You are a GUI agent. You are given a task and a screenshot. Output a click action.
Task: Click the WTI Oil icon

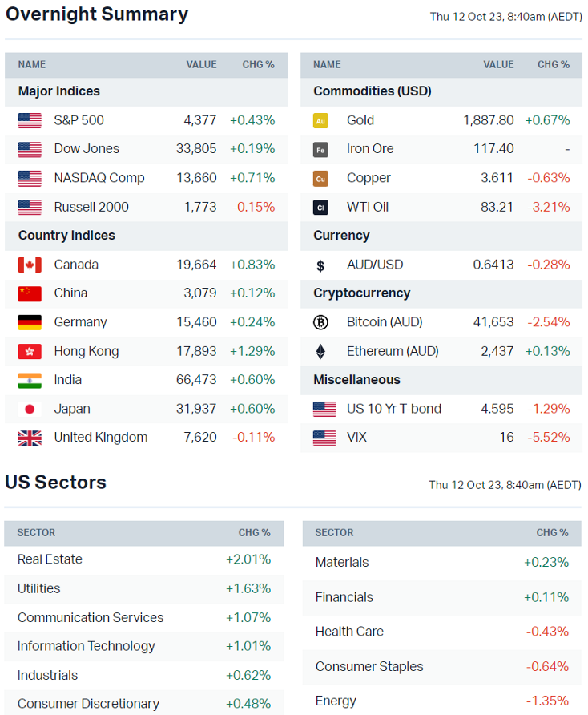[x=320, y=207]
